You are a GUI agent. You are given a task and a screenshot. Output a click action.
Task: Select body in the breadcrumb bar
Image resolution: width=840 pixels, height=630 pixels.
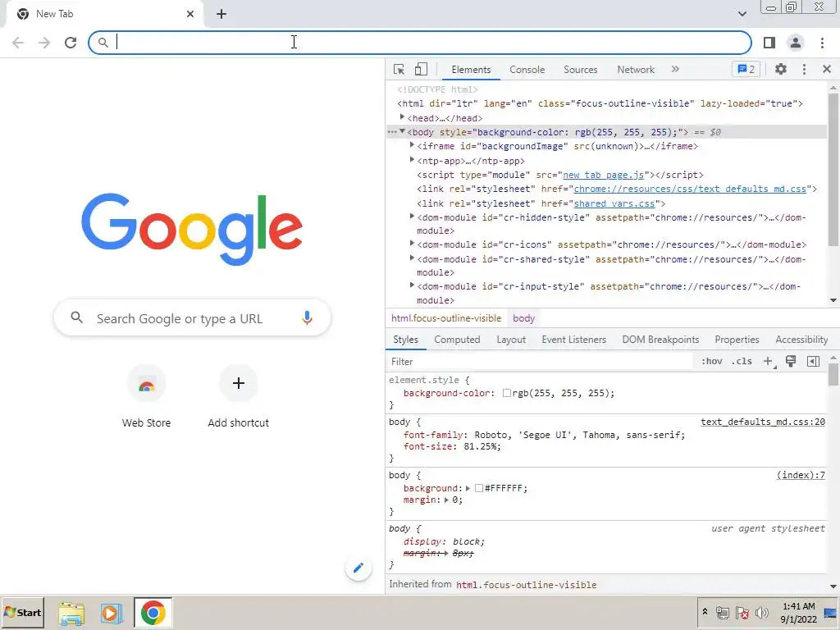coord(523,318)
